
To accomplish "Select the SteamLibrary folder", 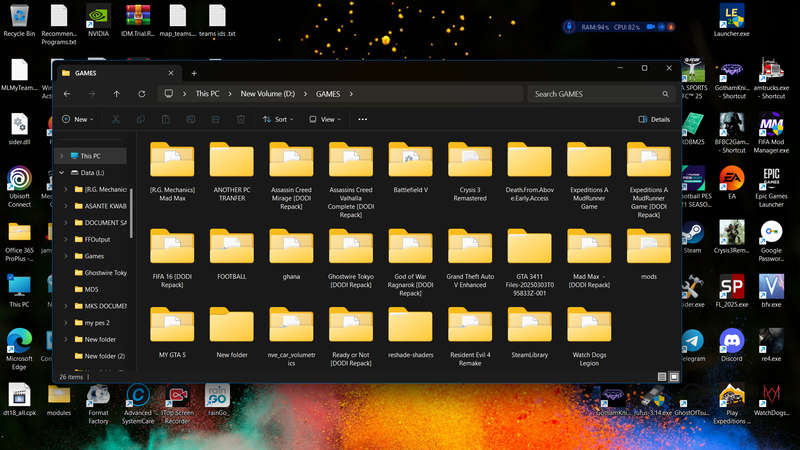I will (x=530, y=334).
